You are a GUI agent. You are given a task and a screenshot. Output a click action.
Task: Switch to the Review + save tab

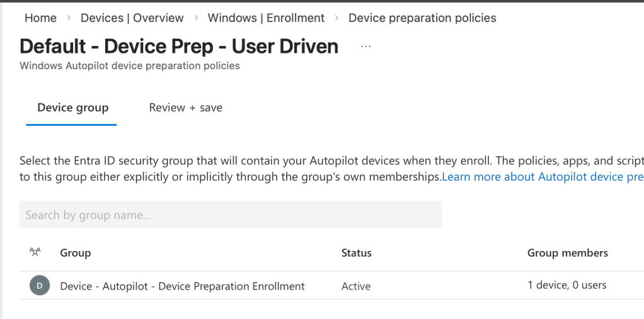pyautogui.click(x=185, y=108)
